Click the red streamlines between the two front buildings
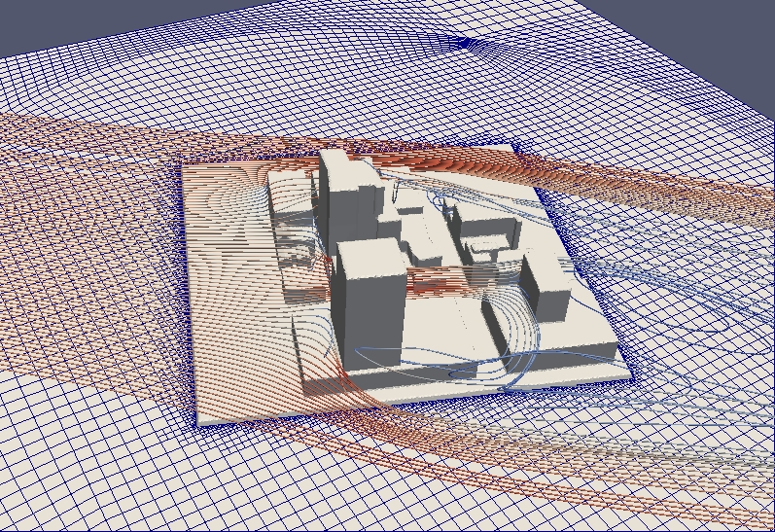The image size is (775, 532). pyautogui.click(x=428, y=282)
